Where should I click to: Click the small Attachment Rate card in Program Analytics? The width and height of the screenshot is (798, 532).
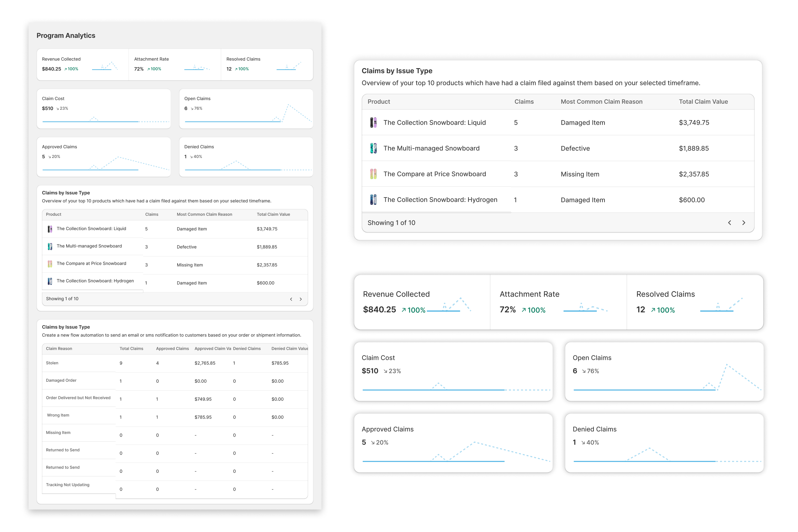click(x=175, y=65)
